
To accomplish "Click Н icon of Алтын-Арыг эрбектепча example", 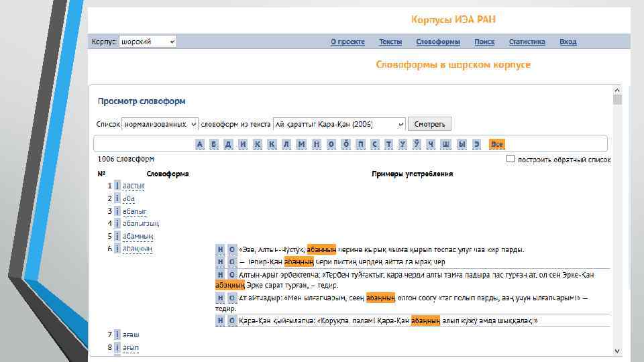I will pyautogui.click(x=220, y=275).
